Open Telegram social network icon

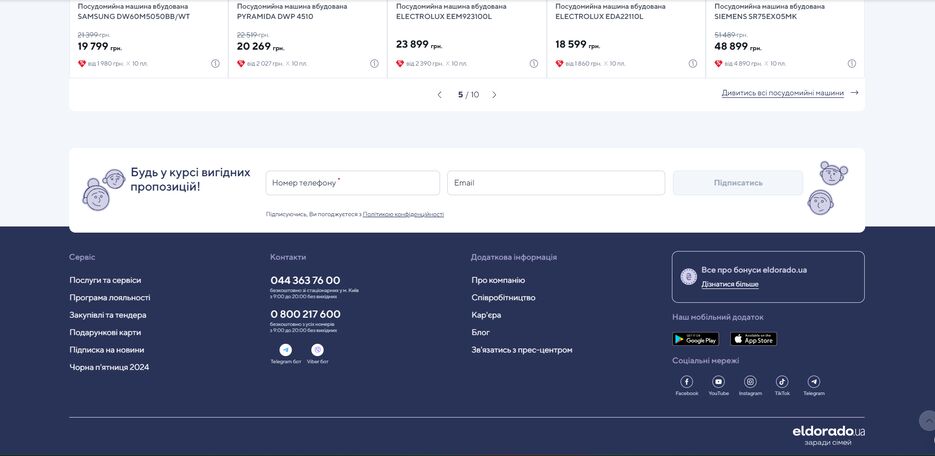(813, 381)
